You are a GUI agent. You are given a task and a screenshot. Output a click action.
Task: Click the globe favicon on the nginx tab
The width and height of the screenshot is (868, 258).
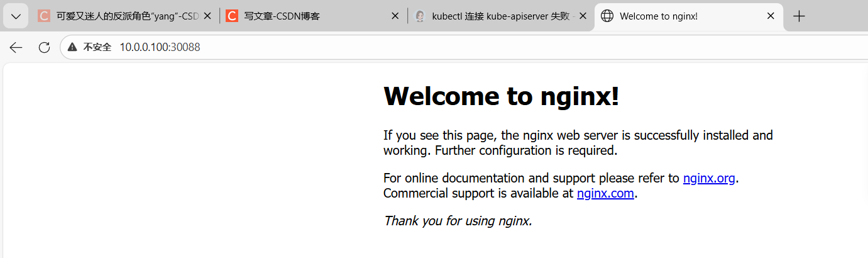pyautogui.click(x=607, y=16)
